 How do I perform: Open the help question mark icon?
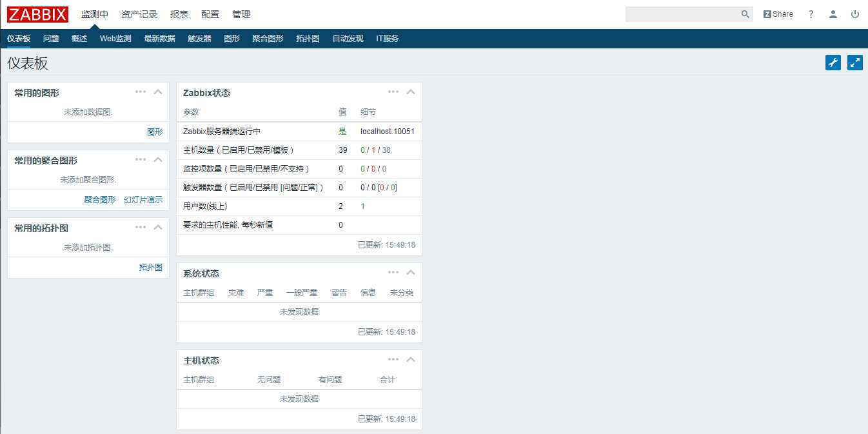pos(811,14)
